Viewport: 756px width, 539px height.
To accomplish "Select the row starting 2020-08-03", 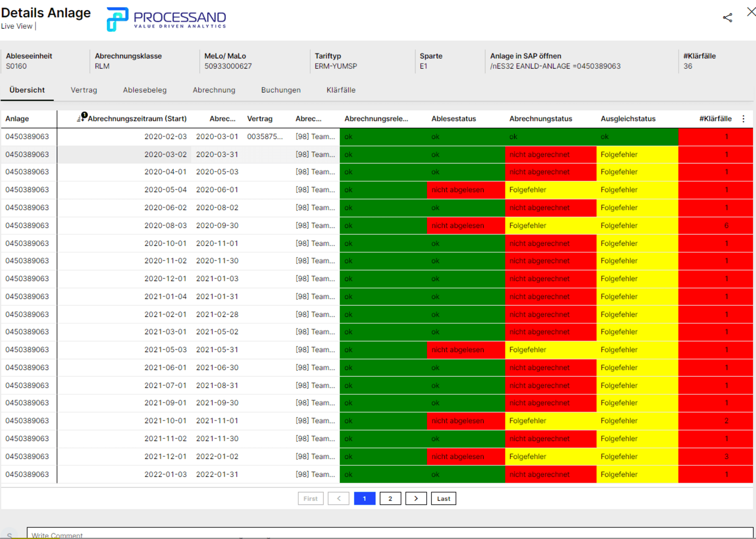I will coord(166,225).
